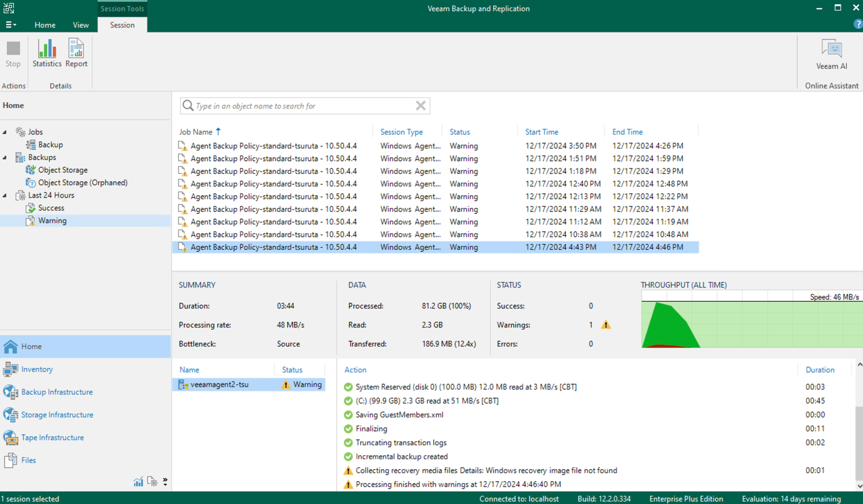Open Backup Infrastructure view

coord(85,392)
